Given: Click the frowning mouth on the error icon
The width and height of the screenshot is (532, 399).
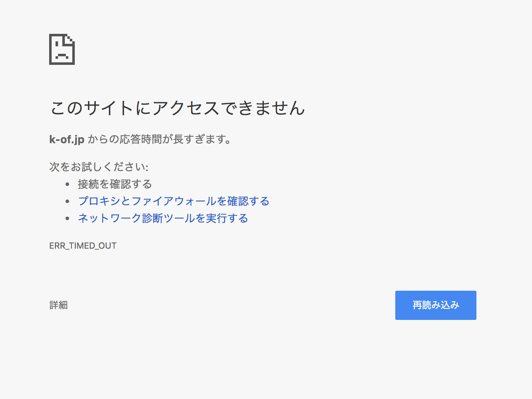Looking at the screenshot, I should (62, 56).
